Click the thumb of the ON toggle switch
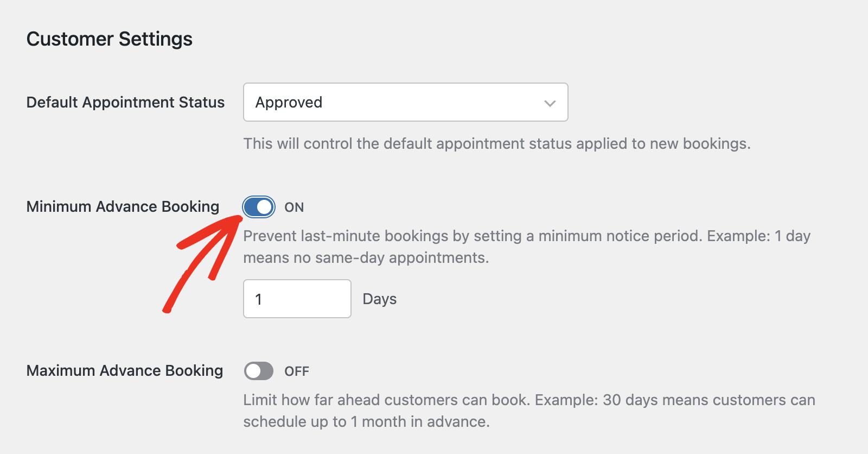 tap(265, 207)
